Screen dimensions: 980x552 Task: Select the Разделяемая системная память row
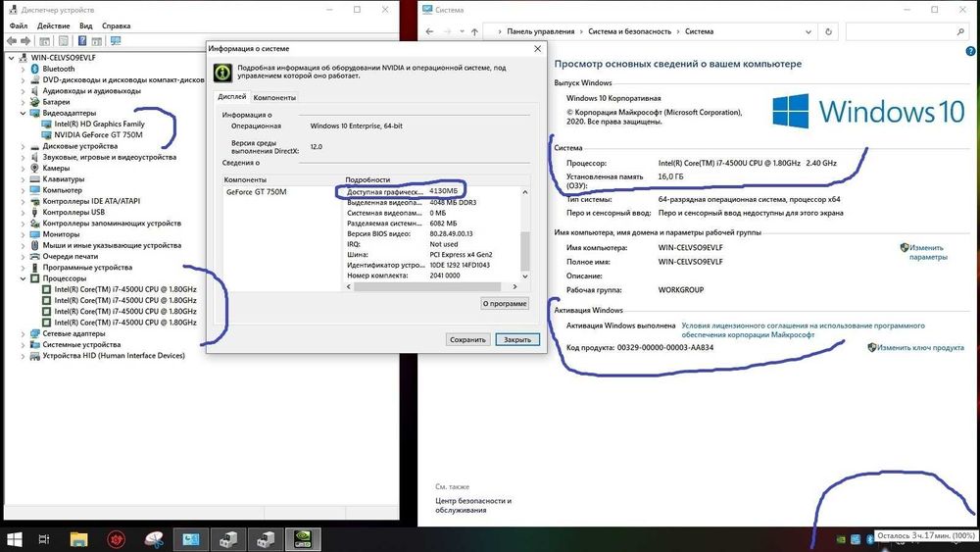[x=431, y=224]
